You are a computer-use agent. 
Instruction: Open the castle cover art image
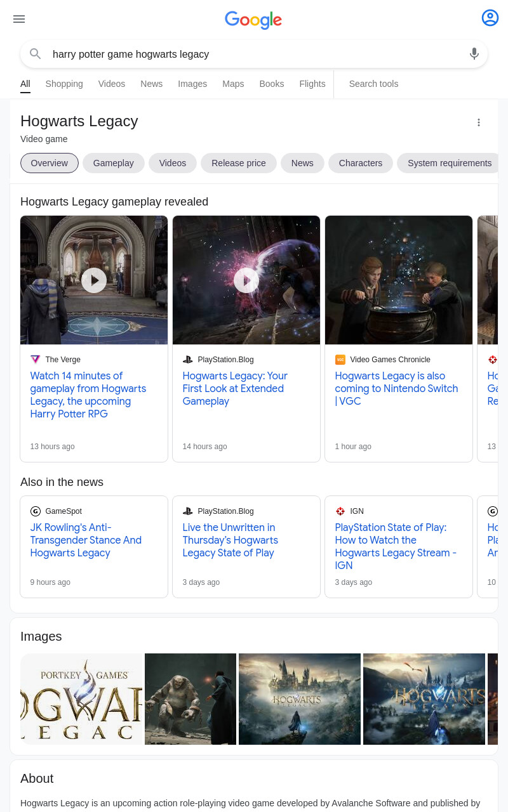pos(300,699)
